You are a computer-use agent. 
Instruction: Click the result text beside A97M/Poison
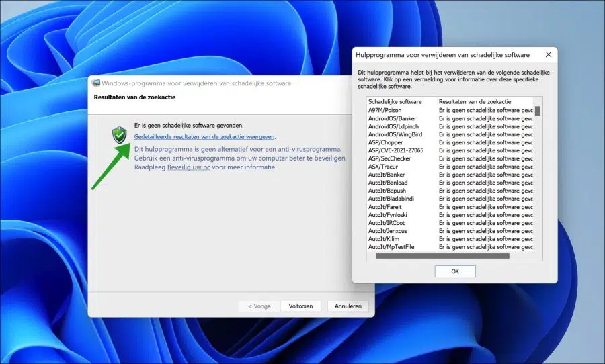(x=486, y=110)
